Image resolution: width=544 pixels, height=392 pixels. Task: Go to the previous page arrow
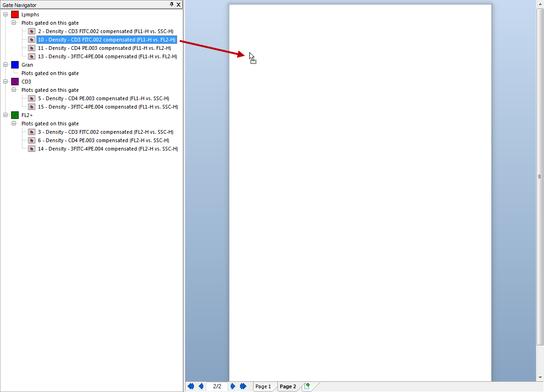click(x=201, y=386)
